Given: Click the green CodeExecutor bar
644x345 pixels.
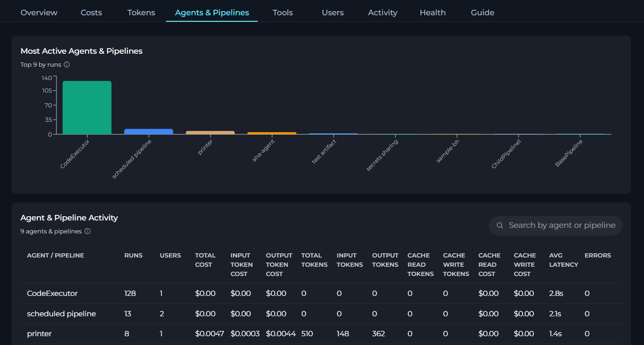Looking at the screenshot, I should point(87,107).
